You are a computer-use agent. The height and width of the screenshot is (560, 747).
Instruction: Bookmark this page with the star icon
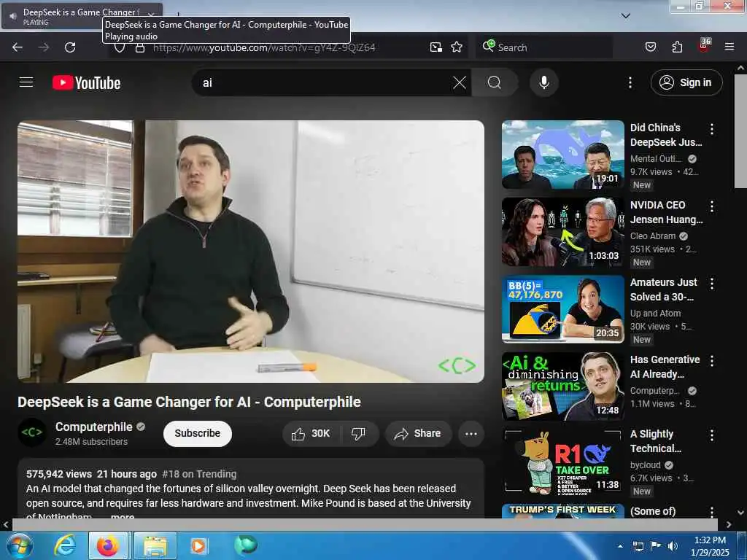coord(457,47)
